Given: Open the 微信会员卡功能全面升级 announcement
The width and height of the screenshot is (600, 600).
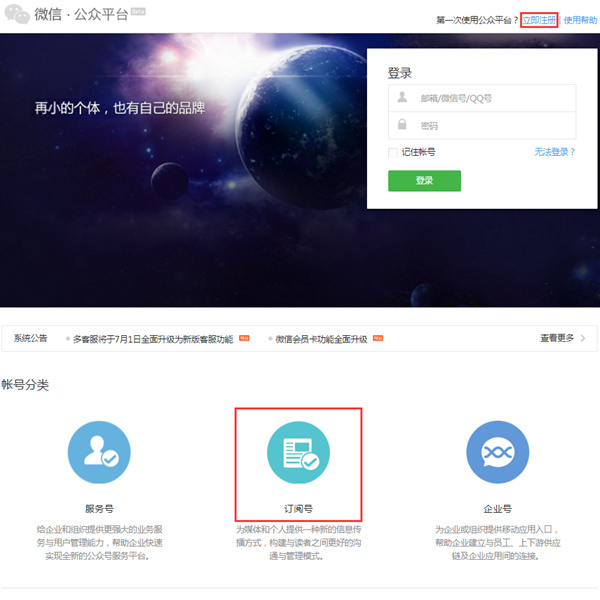Looking at the screenshot, I should 321,339.
